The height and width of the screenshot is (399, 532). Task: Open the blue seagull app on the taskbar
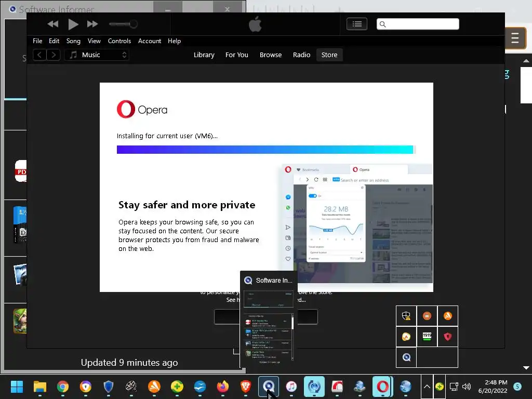tap(200, 387)
